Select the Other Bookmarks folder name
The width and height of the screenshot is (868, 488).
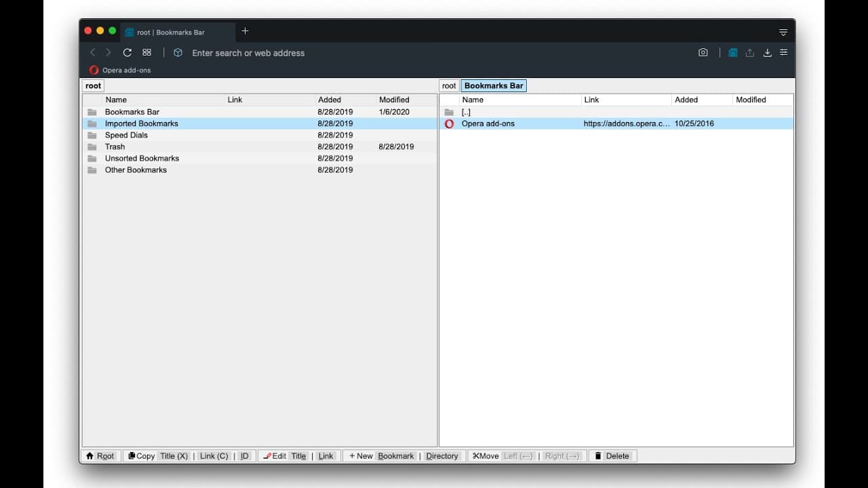[136, 169]
